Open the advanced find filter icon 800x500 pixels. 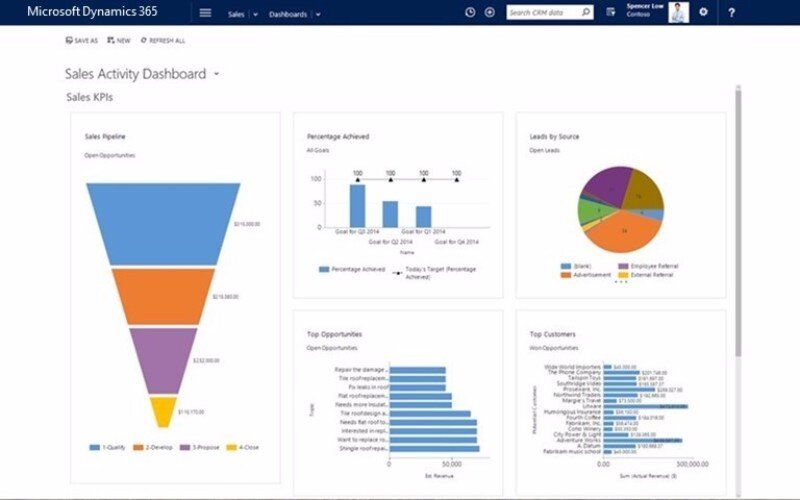(611, 13)
